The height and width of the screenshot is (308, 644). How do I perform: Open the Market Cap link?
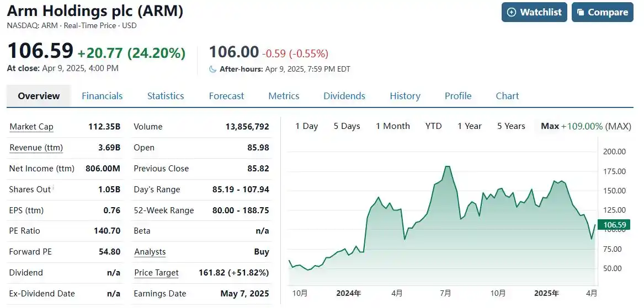point(31,127)
